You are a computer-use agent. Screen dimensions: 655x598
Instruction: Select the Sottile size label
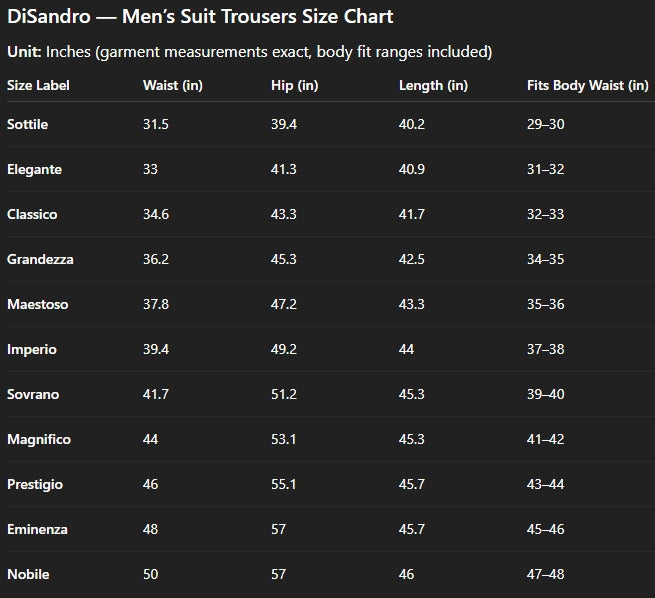[28, 124]
